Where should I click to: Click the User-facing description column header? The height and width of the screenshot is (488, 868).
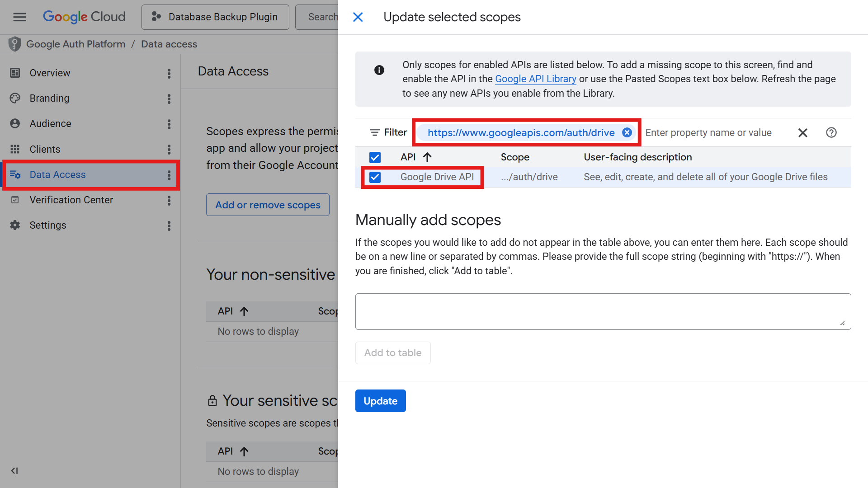637,157
